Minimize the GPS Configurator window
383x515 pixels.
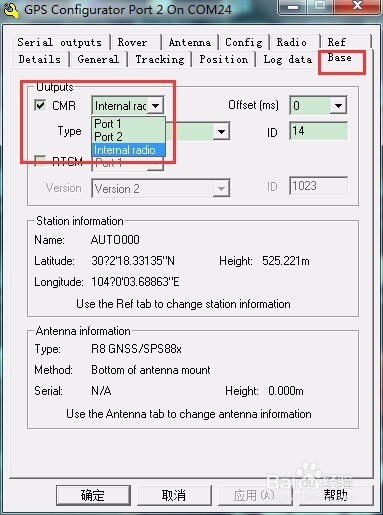point(293,7)
